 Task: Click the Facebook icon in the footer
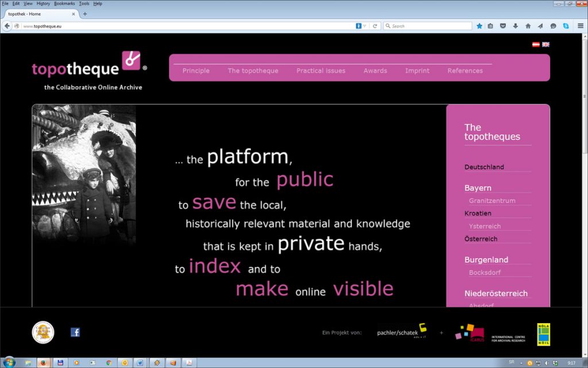(75, 332)
